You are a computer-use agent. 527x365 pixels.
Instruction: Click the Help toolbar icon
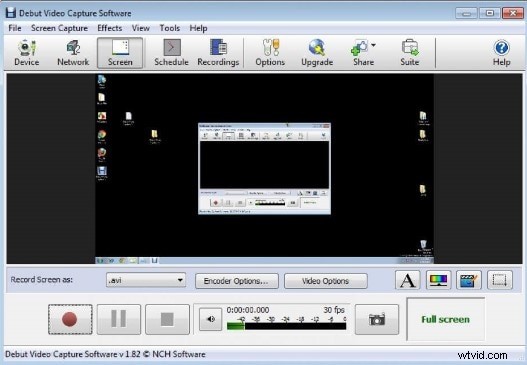(x=501, y=53)
